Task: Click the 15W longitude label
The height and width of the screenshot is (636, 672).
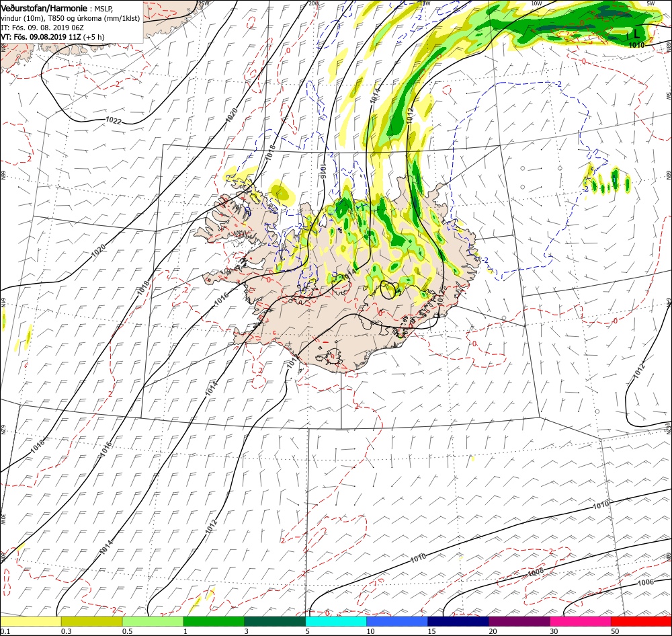Action: click(x=425, y=3)
